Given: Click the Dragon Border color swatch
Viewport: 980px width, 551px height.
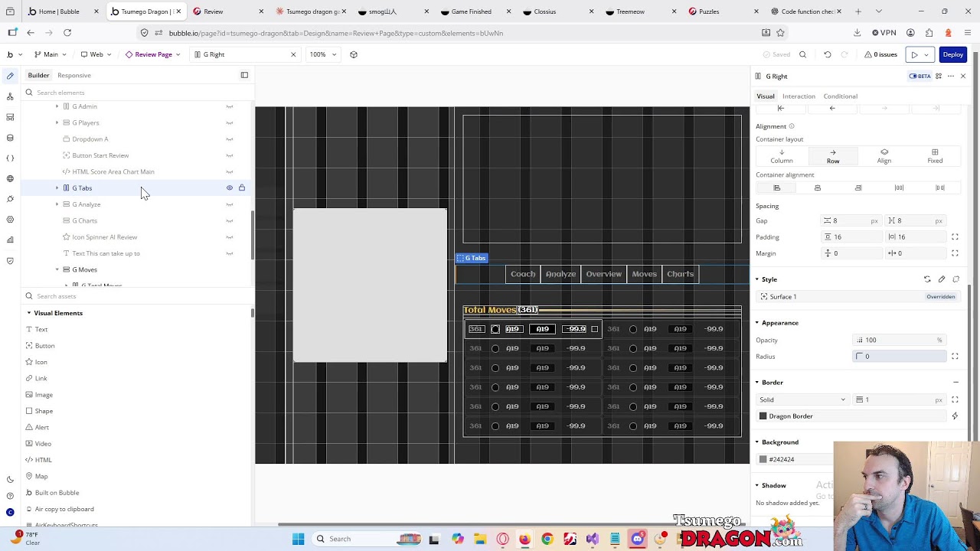Looking at the screenshot, I should [763, 416].
